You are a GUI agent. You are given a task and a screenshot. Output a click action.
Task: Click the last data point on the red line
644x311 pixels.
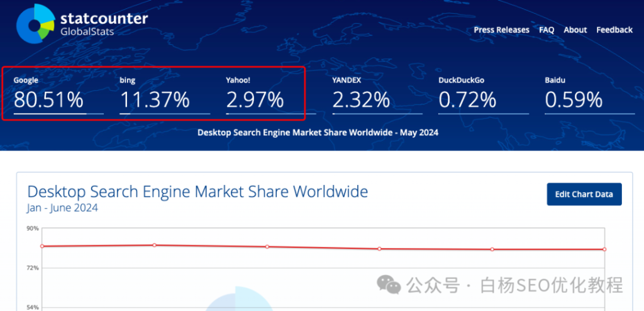point(604,249)
